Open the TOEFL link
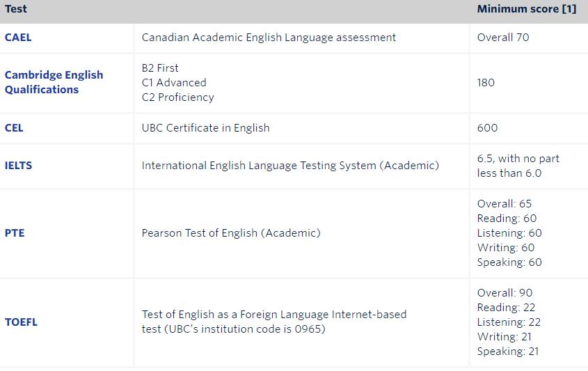Viewport: 588px width, 371px height. (x=21, y=322)
